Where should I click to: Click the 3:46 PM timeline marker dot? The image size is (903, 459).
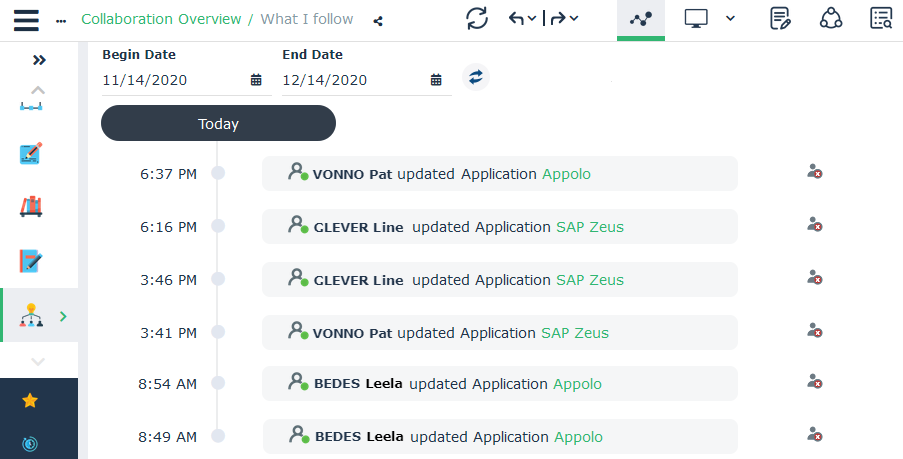tap(218, 280)
